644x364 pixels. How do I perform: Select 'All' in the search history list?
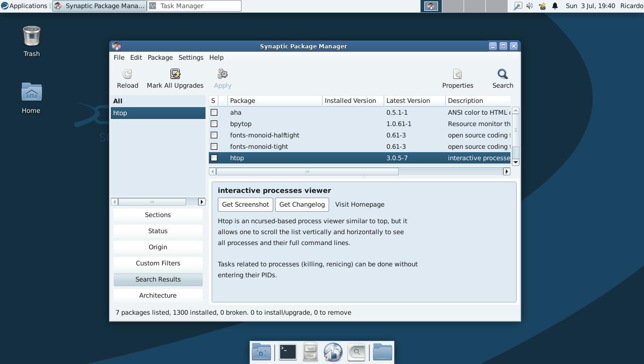coord(158,101)
